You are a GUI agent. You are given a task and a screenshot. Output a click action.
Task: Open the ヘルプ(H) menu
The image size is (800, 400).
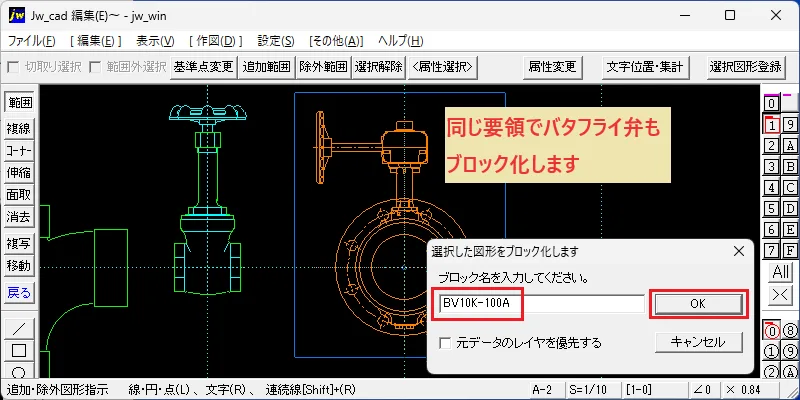click(401, 41)
